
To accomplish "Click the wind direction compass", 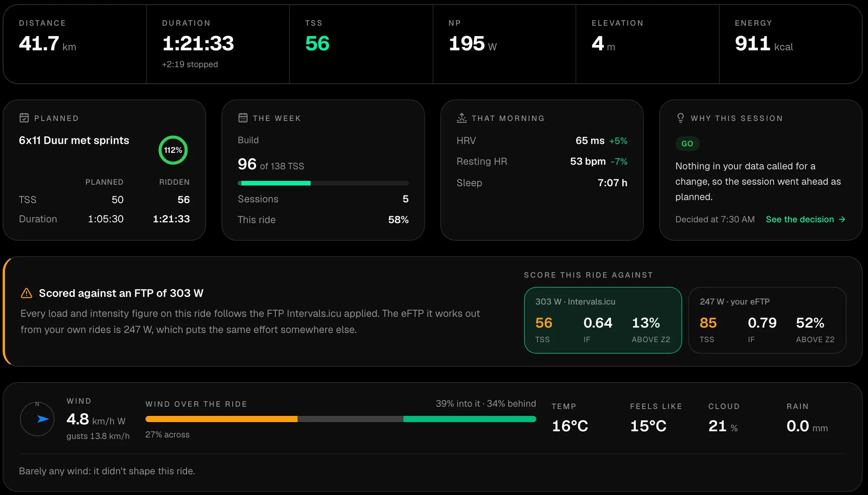I will click(37, 419).
